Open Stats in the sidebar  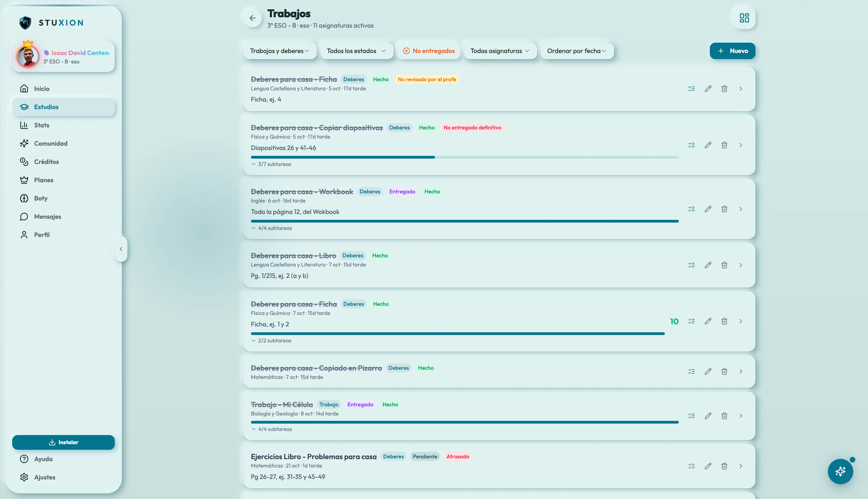pyautogui.click(x=63, y=125)
